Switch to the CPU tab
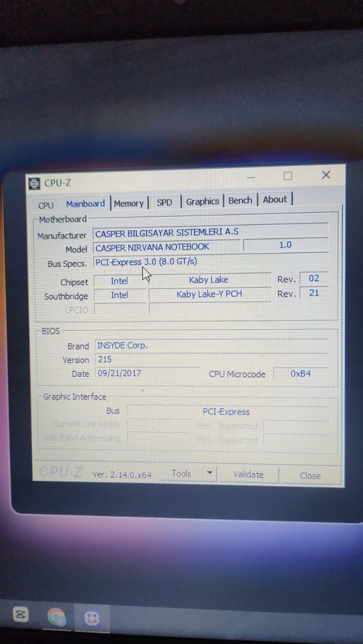Screen dimensions: 363x644 tap(45, 205)
